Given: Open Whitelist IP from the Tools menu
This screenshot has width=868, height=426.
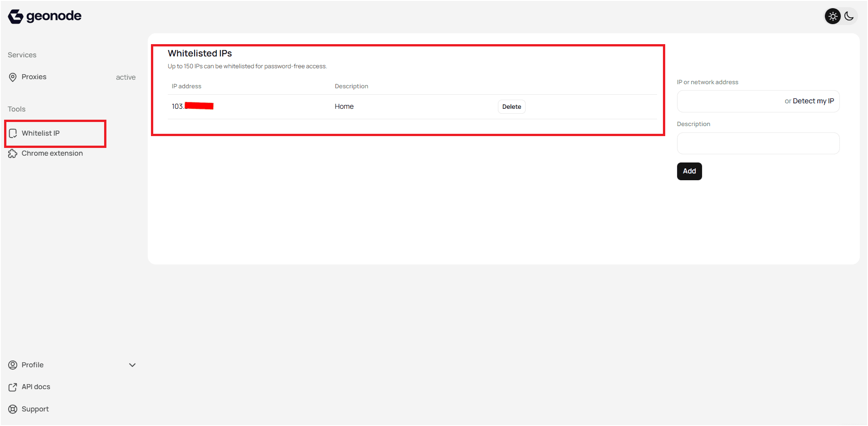Looking at the screenshot, I should coord(41,133).
